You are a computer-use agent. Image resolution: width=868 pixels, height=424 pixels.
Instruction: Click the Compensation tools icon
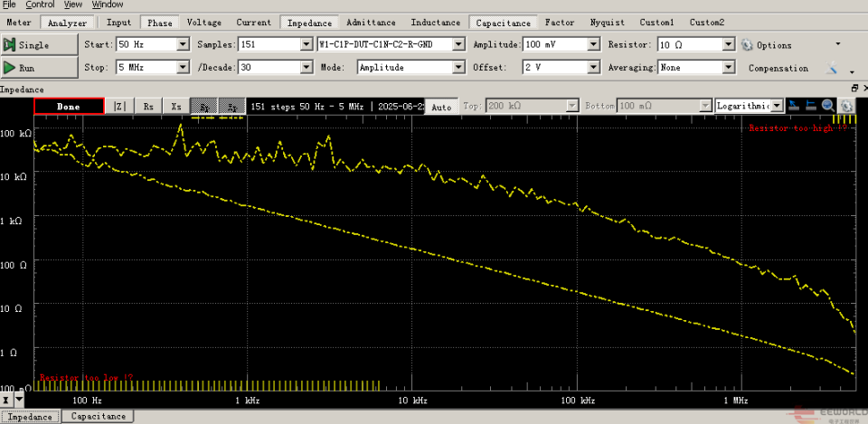(831, 68)
